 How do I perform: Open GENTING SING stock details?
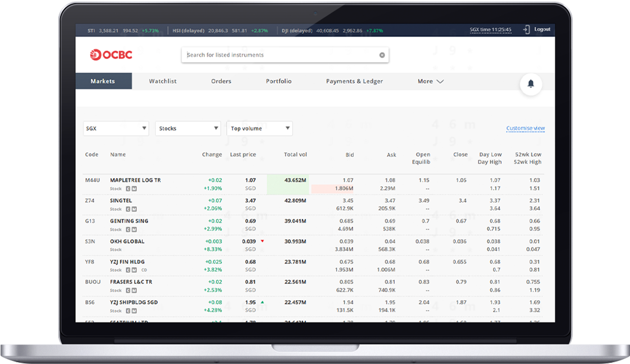tap(129, 221)
